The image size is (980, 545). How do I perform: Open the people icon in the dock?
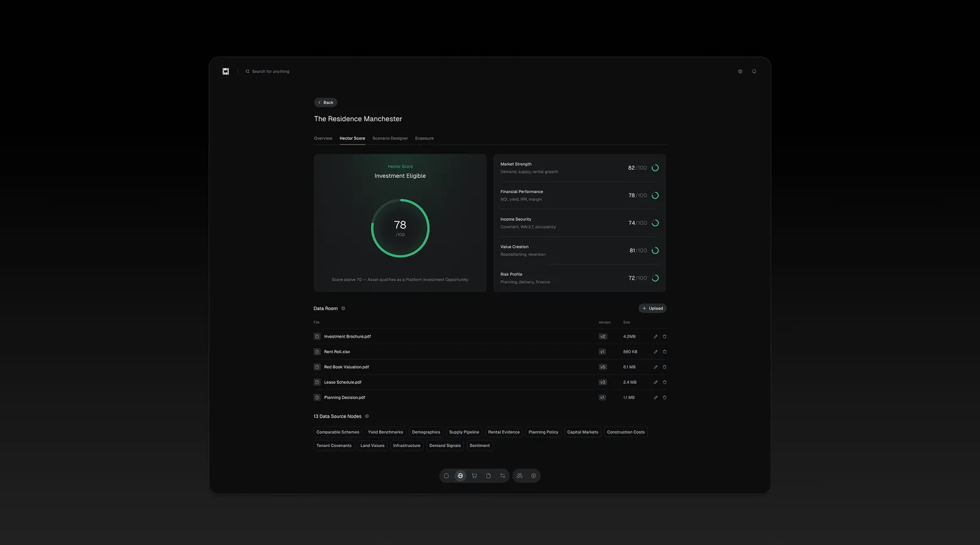(519, 476)
